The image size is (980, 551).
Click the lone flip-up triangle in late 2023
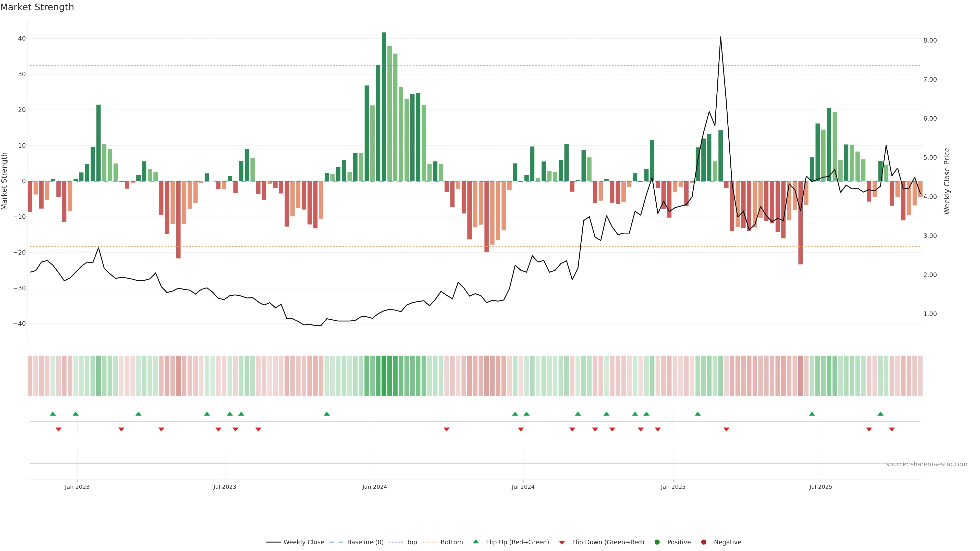click(326, 414)
